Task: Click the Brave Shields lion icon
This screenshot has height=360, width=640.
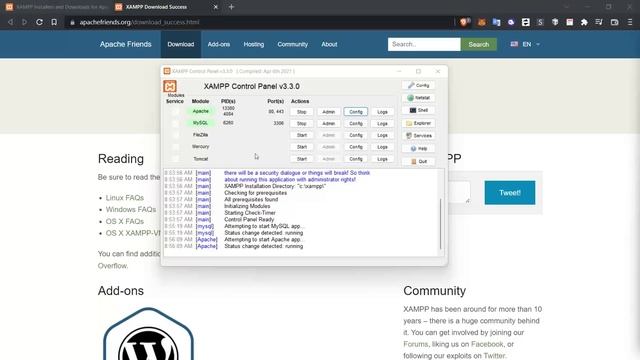Action: 464,22
